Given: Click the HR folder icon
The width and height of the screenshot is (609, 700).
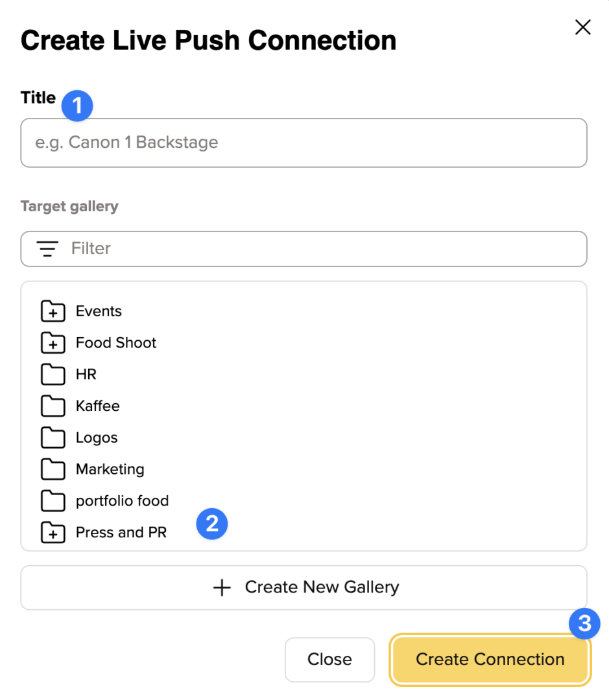Looking at the screenshot, I should point(53,375).
